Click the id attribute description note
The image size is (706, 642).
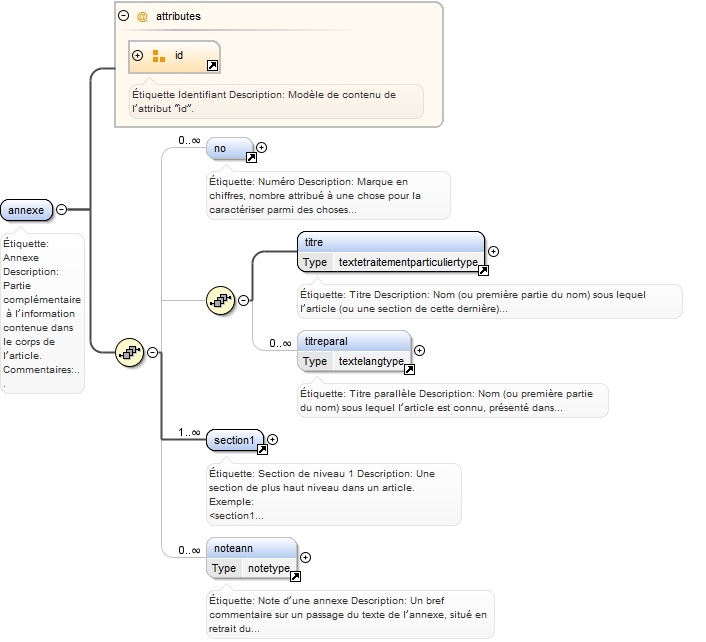tap(276, 101)
